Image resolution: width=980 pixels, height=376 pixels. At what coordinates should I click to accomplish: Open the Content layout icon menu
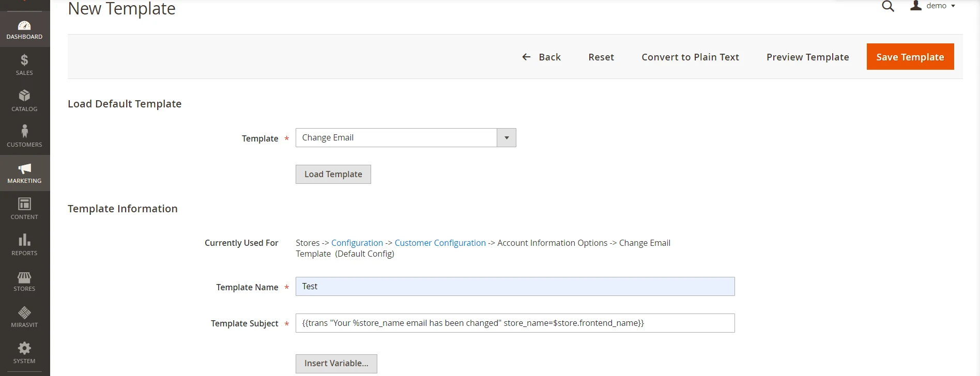pos(24,204)
